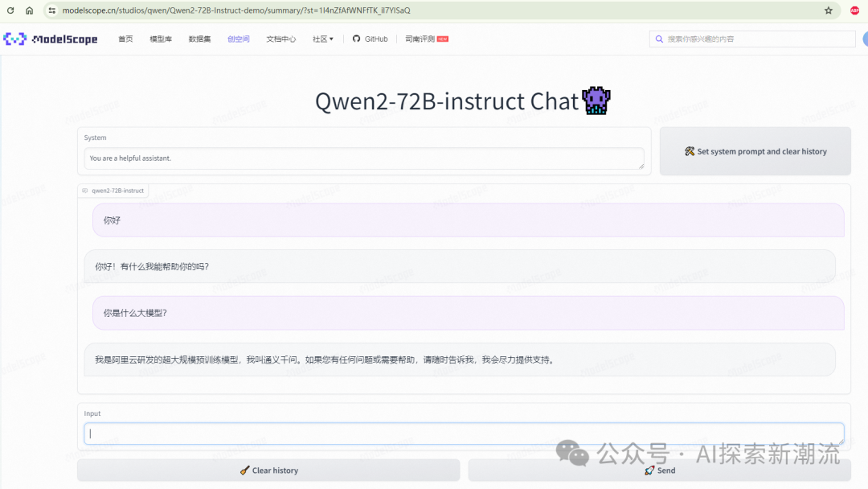This screenshot has height=489, width=868.
Task: Click the AdBlock icon in browser toolbar
Action: (x=854, y=10)
